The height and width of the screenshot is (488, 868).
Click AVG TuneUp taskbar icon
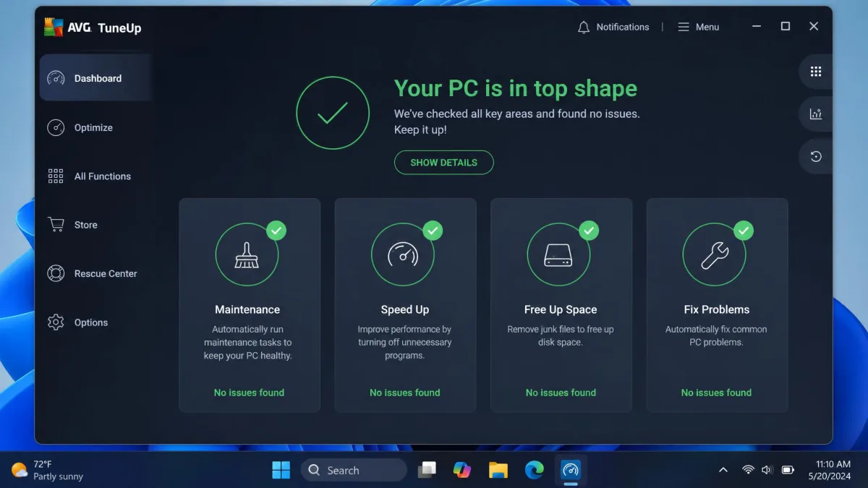[570, 470]
